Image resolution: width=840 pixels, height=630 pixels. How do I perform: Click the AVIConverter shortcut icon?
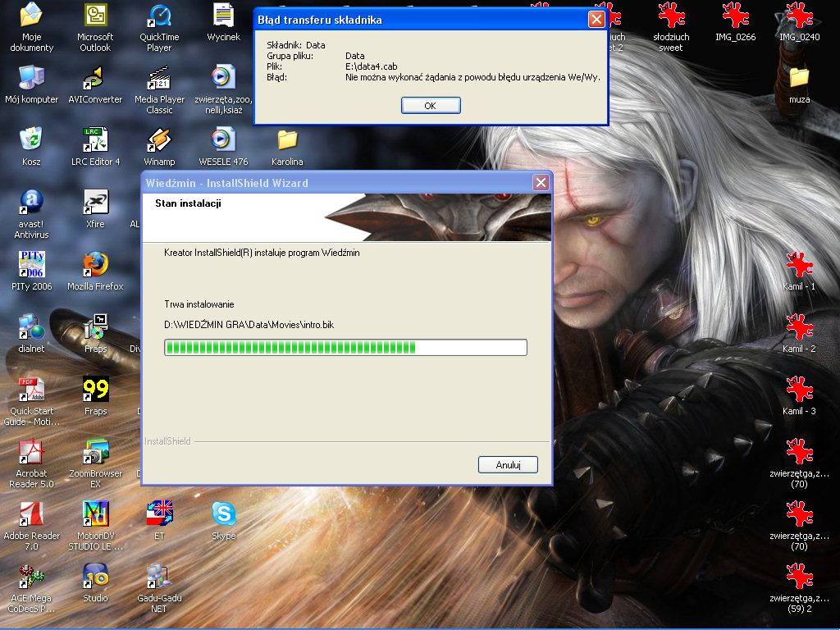click(95, 84)
